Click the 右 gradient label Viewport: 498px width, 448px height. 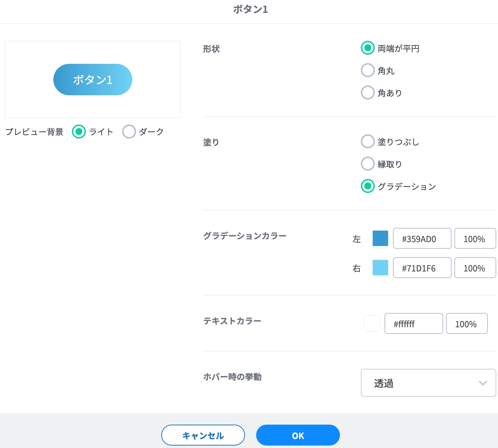356,268
